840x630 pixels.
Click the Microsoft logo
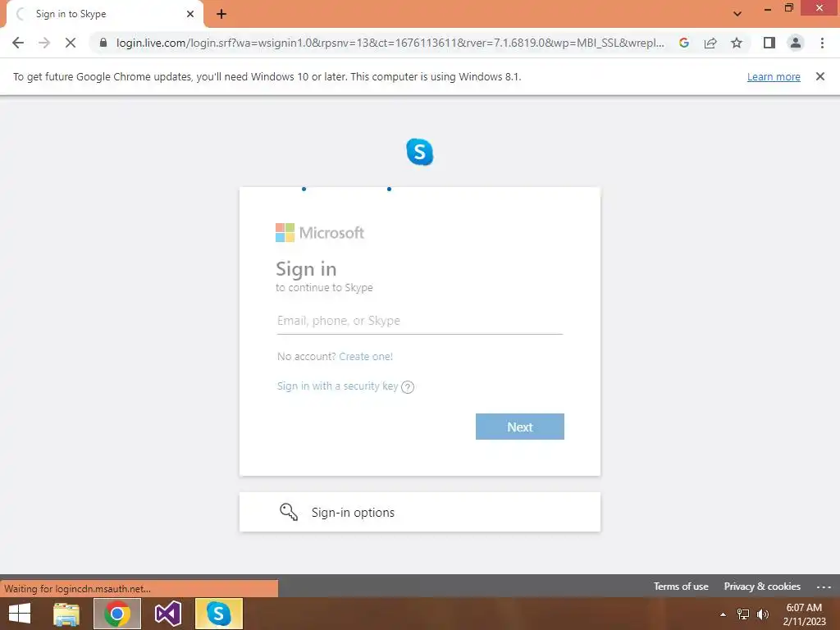point(320,232)
